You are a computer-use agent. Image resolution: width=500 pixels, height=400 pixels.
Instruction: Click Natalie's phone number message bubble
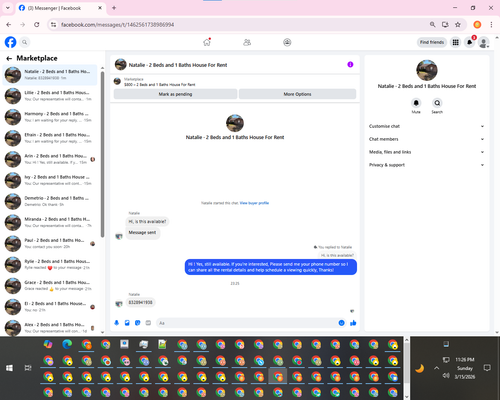point(140,302)
